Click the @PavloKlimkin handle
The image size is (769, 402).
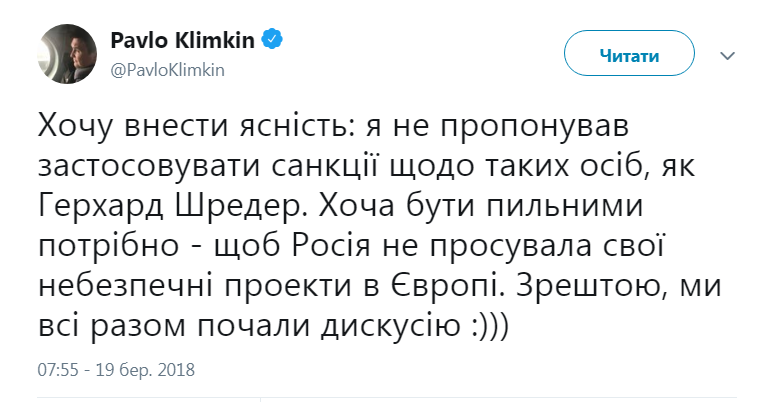tap(167, 68)
